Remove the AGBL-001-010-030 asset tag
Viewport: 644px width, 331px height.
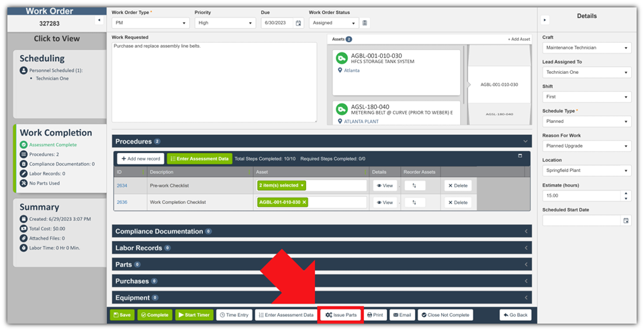click(x=304, y=202)
